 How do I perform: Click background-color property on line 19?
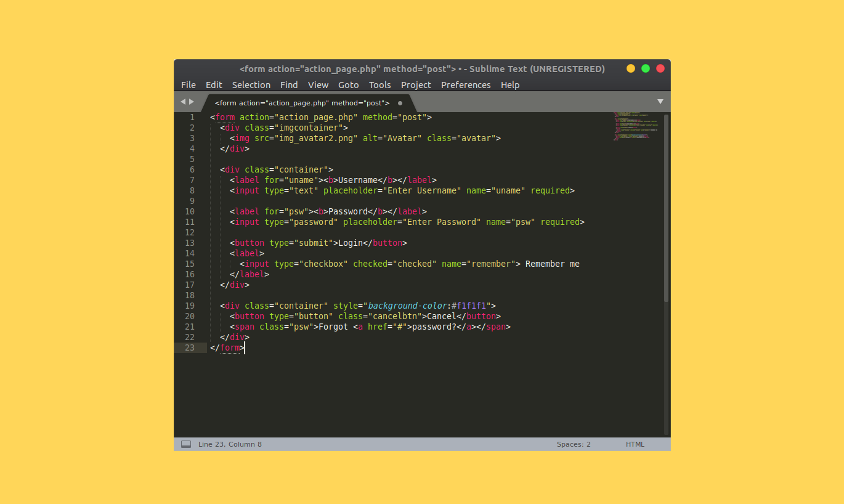tap(407, 306)
